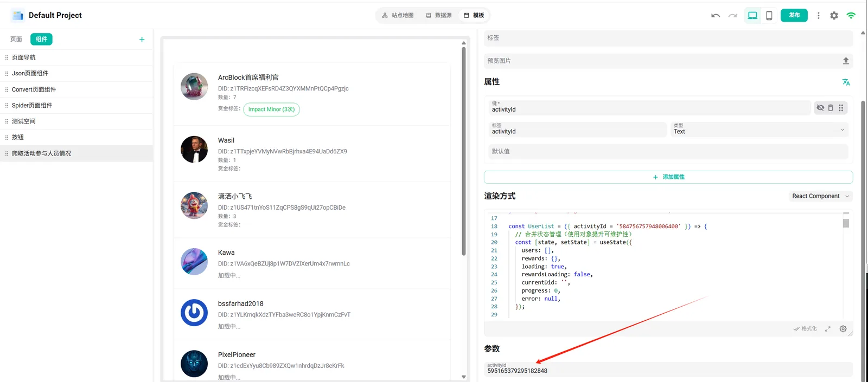Viewport: 868px width, 382px height.
Task: Add a new component with plus icon
Action: pyautogui.click(x=142, y=39)
